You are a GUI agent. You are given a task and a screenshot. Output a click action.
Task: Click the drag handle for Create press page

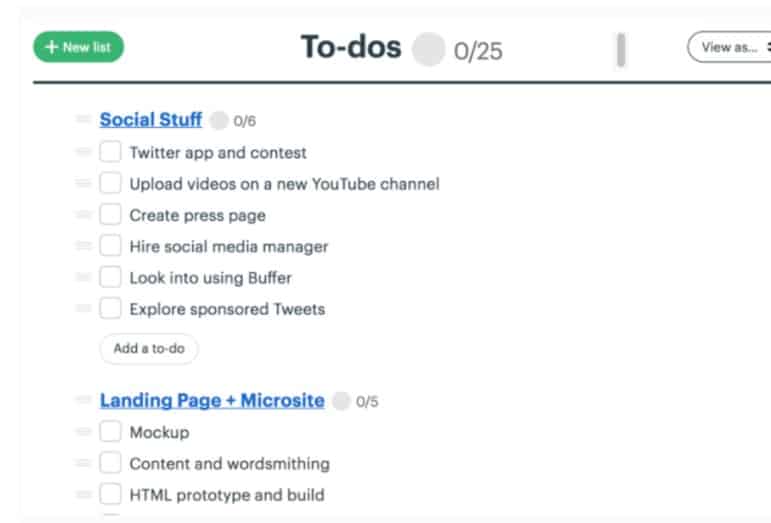pyautogui.click(x=83, y=214)
